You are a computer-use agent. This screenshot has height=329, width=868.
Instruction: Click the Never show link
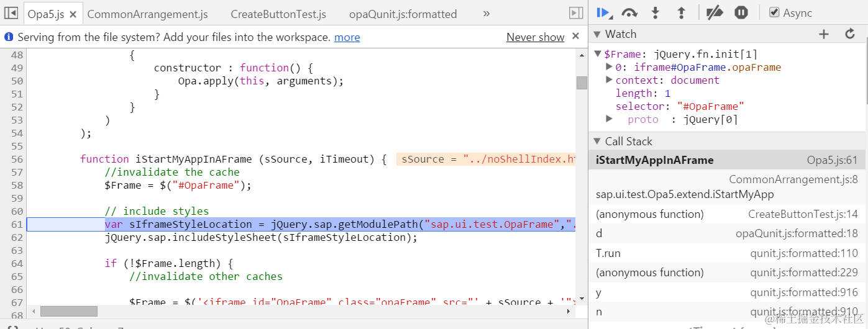[x=535, y=37]
